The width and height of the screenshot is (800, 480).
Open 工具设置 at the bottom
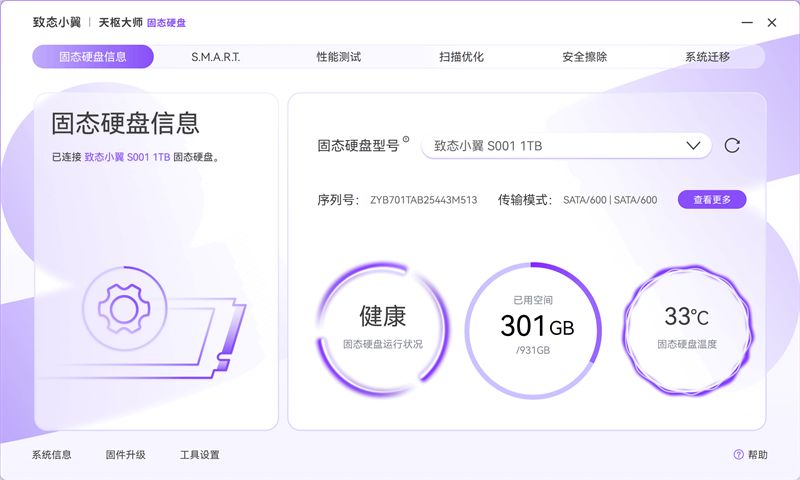point(199,454)
